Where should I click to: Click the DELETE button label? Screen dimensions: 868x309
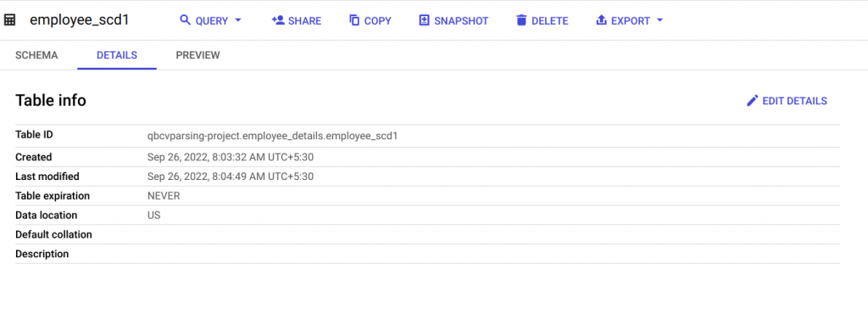coord(549,21)
